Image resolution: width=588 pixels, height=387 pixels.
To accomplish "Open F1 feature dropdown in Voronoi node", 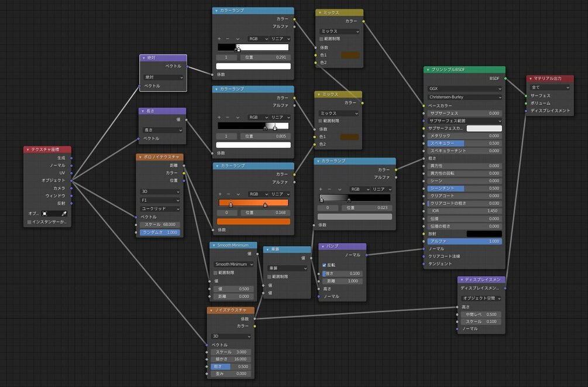I will [160, 200].
